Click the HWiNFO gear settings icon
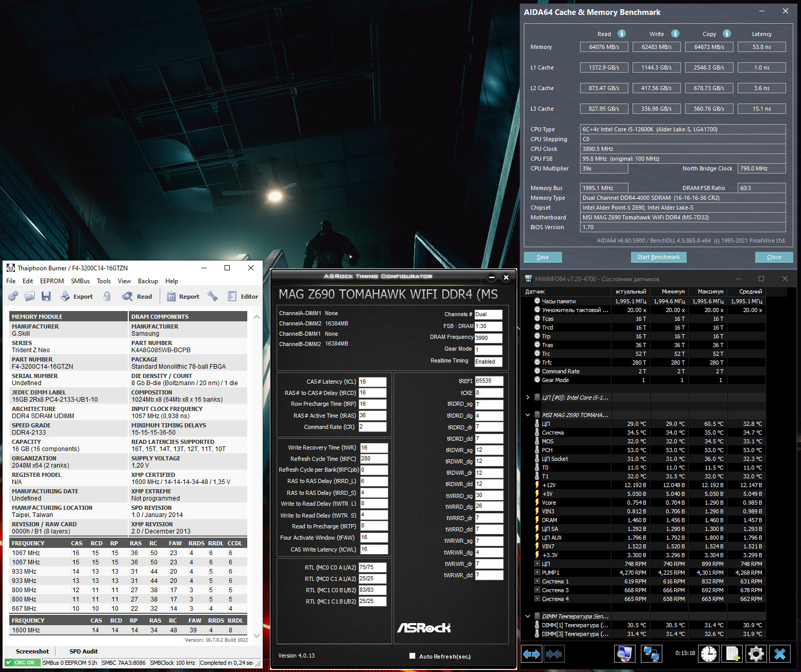Screen dimensions: 801x672 click(756, 654)
